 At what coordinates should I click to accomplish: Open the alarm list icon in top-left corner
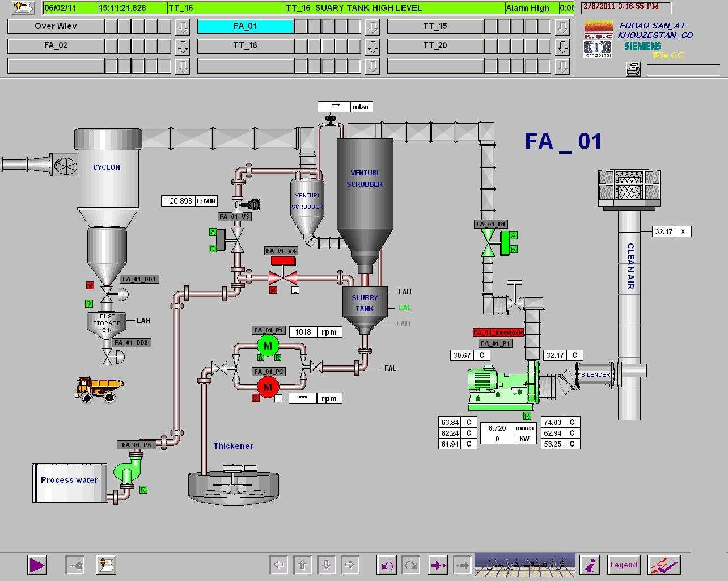pyautogui.click(x=23, y=7)
